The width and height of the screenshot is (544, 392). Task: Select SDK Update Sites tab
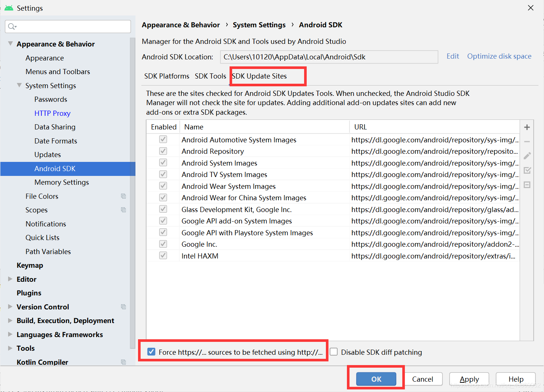[x=259, y=76]
